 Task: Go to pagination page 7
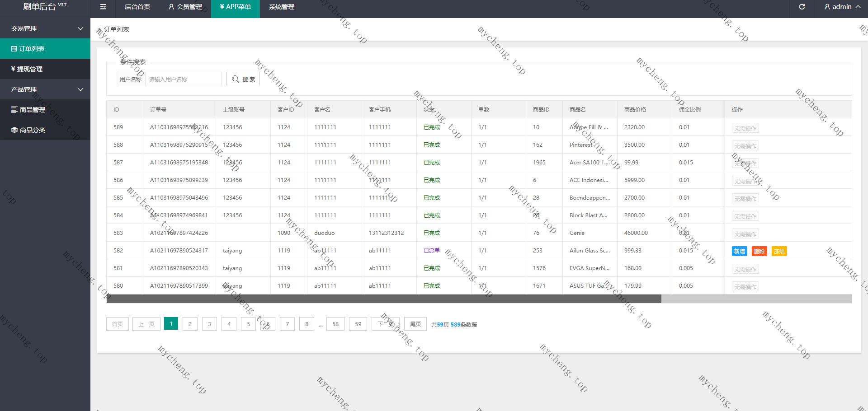pyautogui.click(x=287, y=324)
